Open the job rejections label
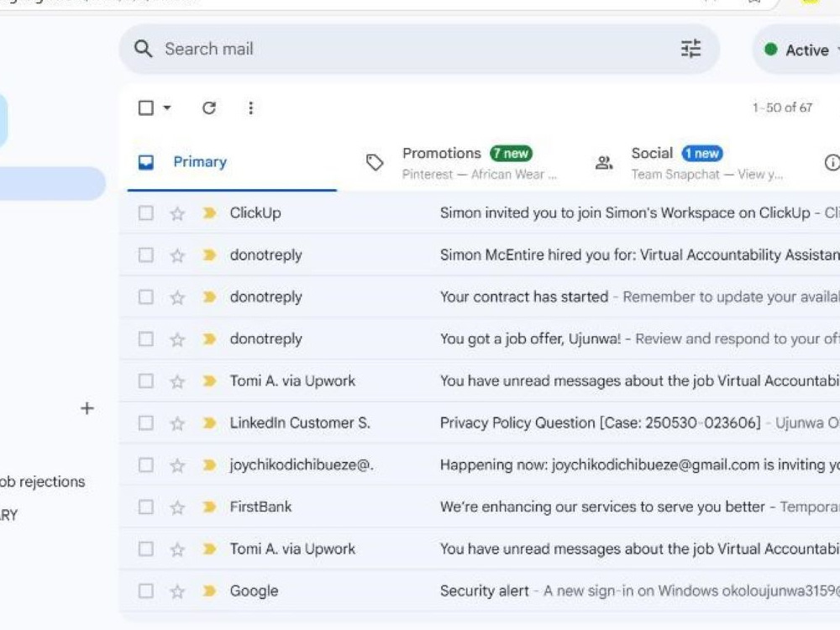 point(42,481)
